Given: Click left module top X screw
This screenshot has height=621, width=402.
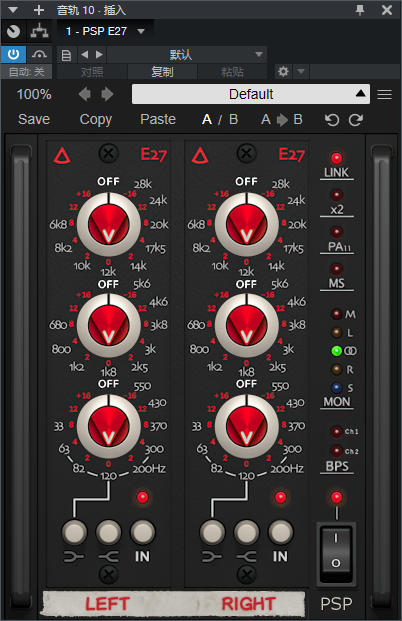Looking at the screenshot, I should pos(109,153).
